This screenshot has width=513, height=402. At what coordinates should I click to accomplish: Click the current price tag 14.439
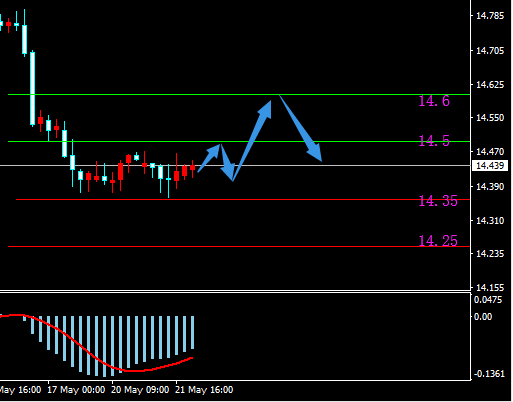point(490,166)
